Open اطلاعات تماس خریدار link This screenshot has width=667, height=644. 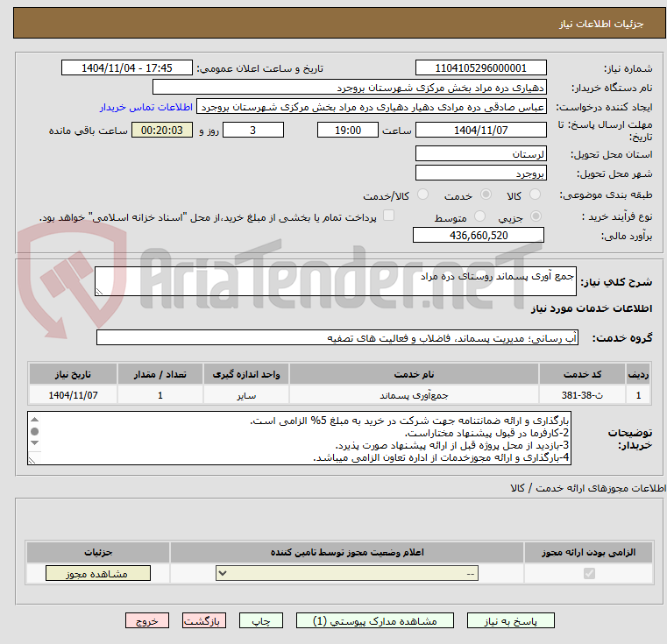point(146,107)
